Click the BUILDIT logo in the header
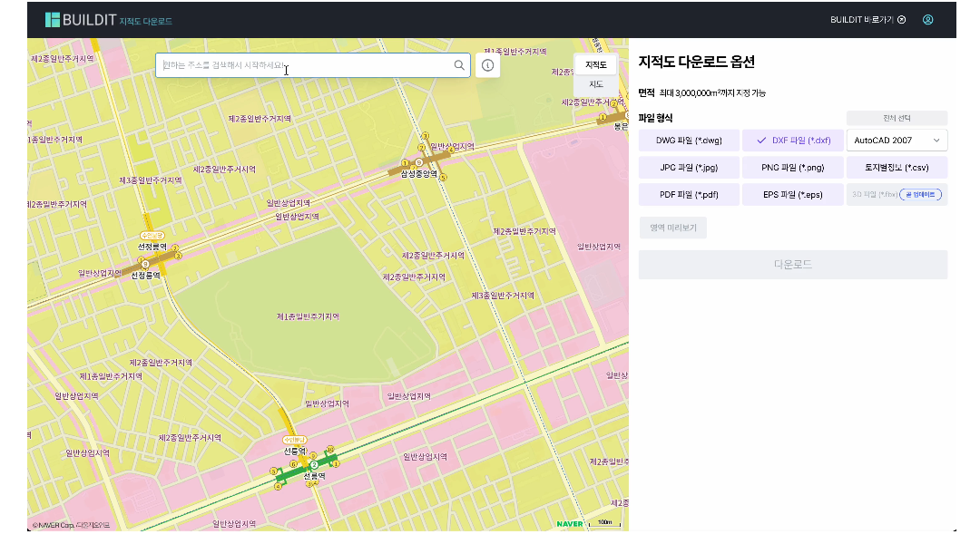The width and height of the screenshot is (980, 544). coord(81,20)
